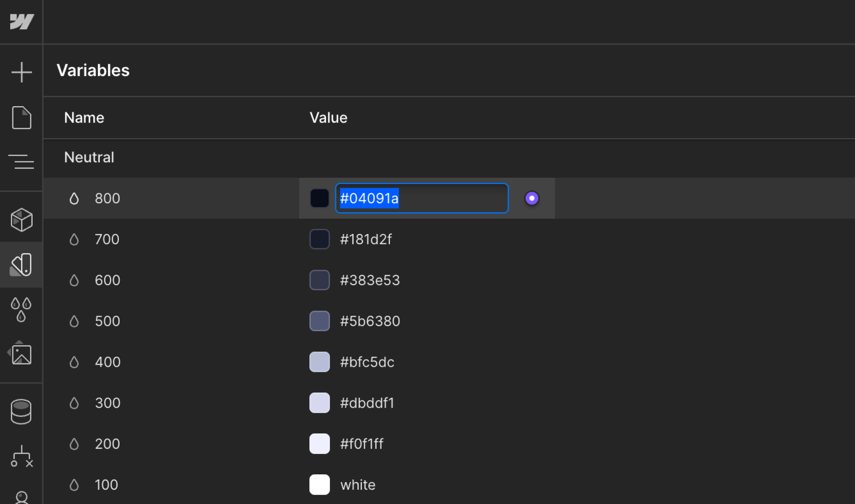
Task: Select variable name 700
Action: click(107, 239)
